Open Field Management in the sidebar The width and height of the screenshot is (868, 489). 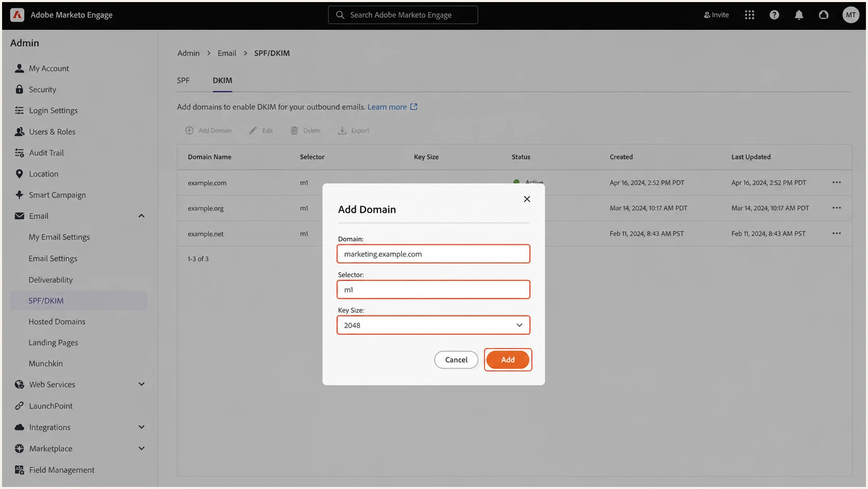pos(61,470)
